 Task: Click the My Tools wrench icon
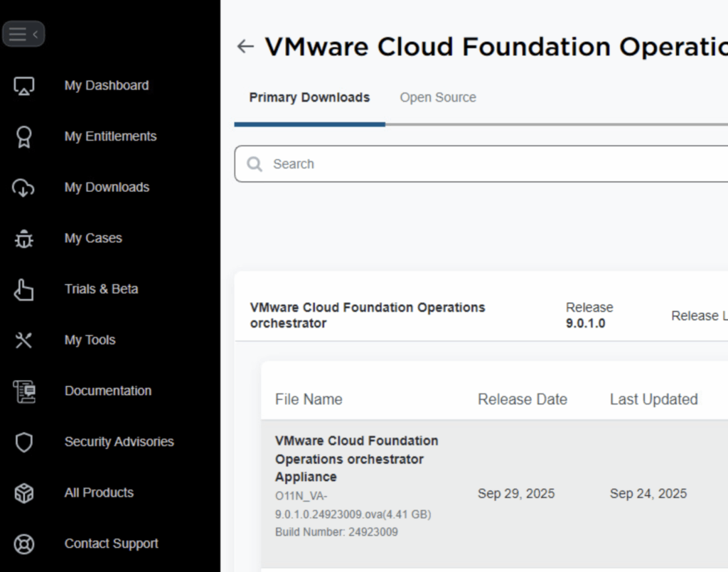point(24,340)
